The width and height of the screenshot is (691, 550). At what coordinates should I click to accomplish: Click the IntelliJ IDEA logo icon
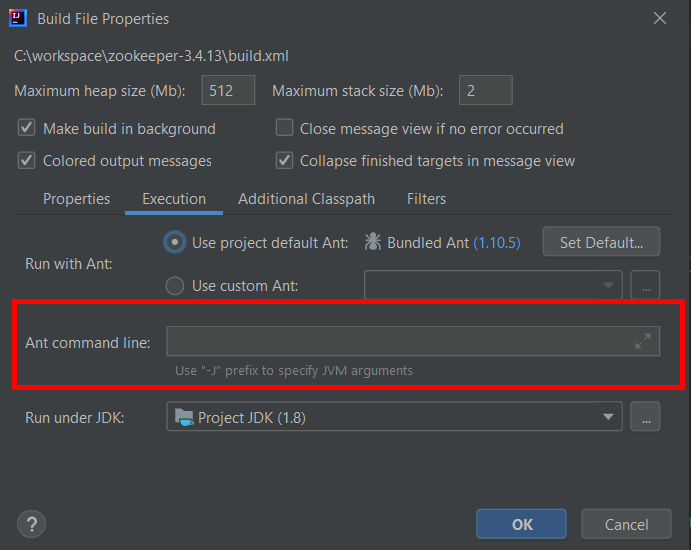(18, 18)
